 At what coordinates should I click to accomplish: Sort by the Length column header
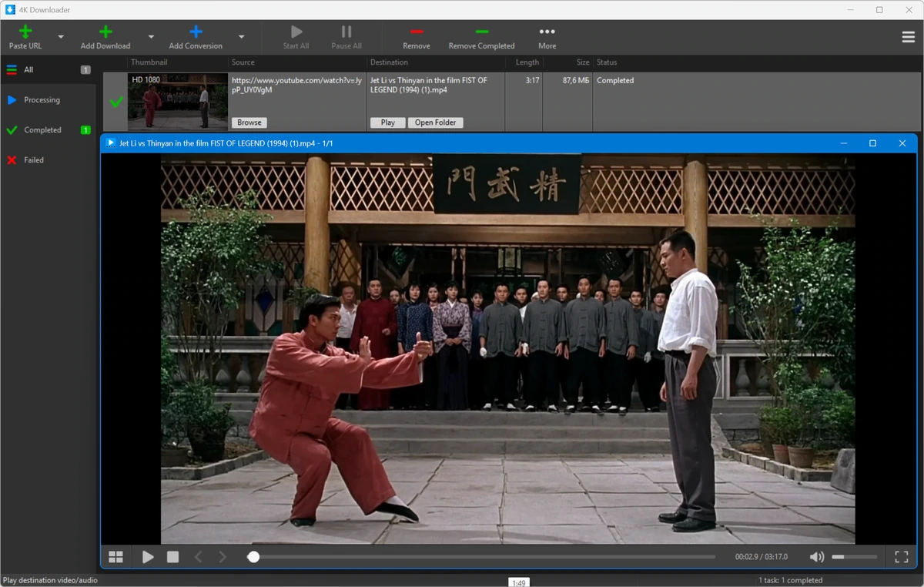(x=527, y=62)
